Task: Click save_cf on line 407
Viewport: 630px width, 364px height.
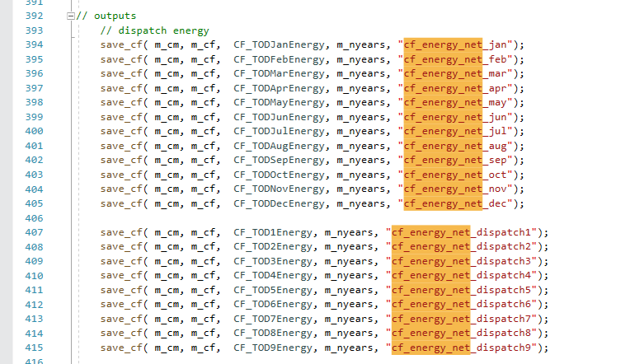Action: click(x=121, y=232)
